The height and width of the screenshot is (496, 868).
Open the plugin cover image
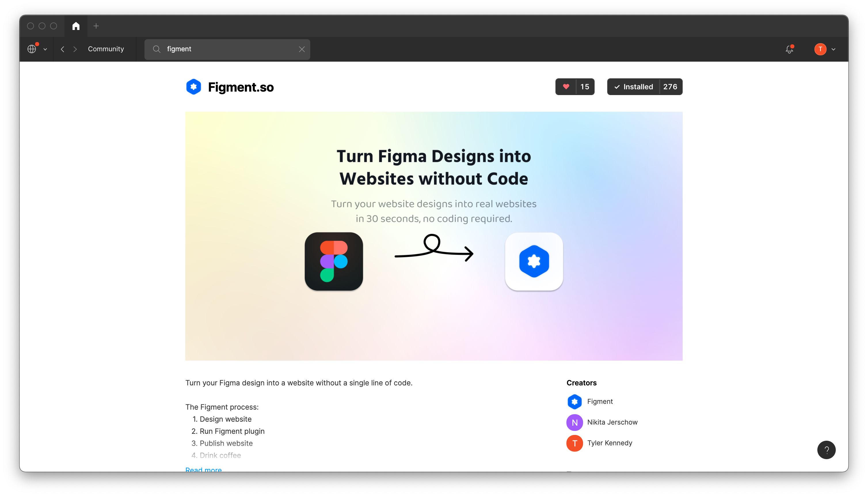pos(434,236)
